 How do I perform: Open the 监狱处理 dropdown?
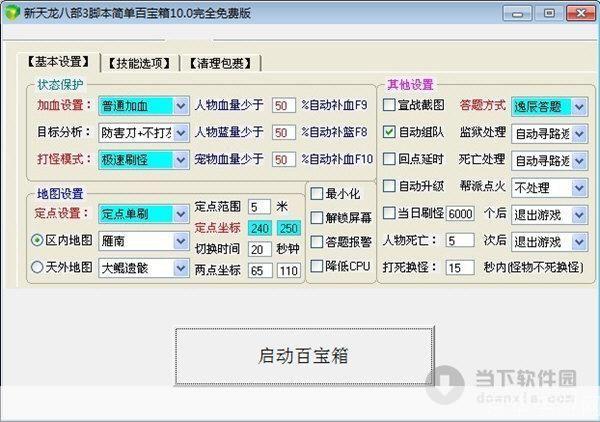[x=549, y=134]
